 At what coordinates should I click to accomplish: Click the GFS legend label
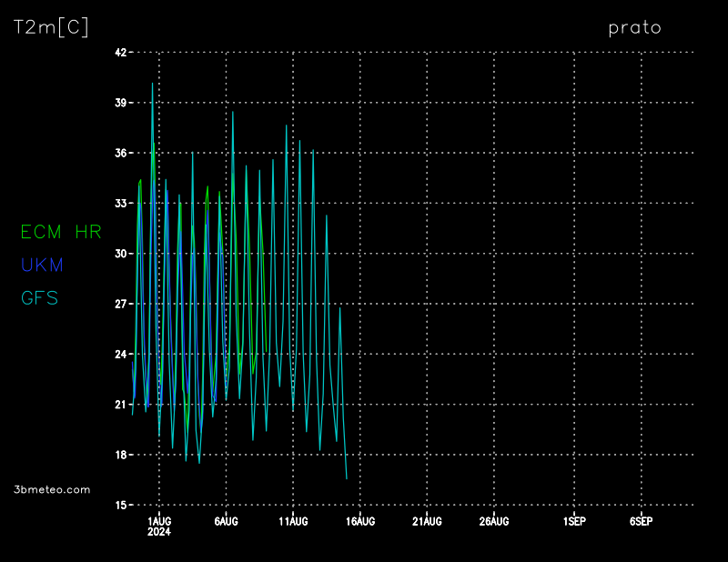[x=40, y=298]
